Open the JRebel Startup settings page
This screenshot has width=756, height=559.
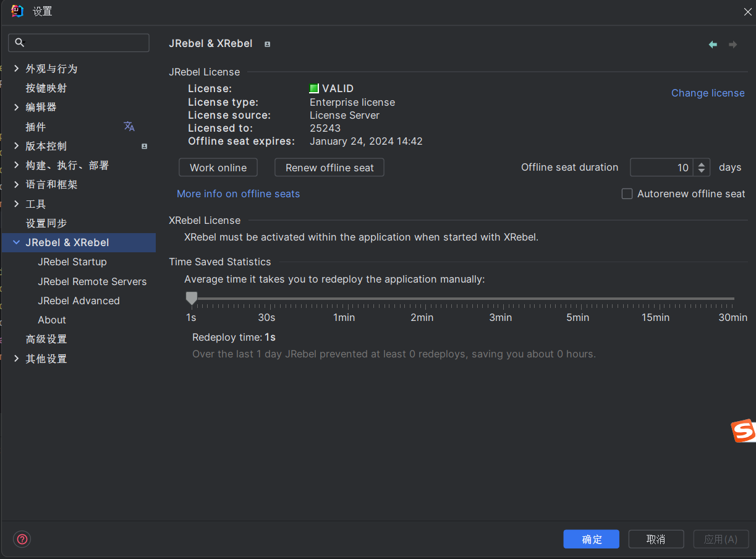click(72, 262)
